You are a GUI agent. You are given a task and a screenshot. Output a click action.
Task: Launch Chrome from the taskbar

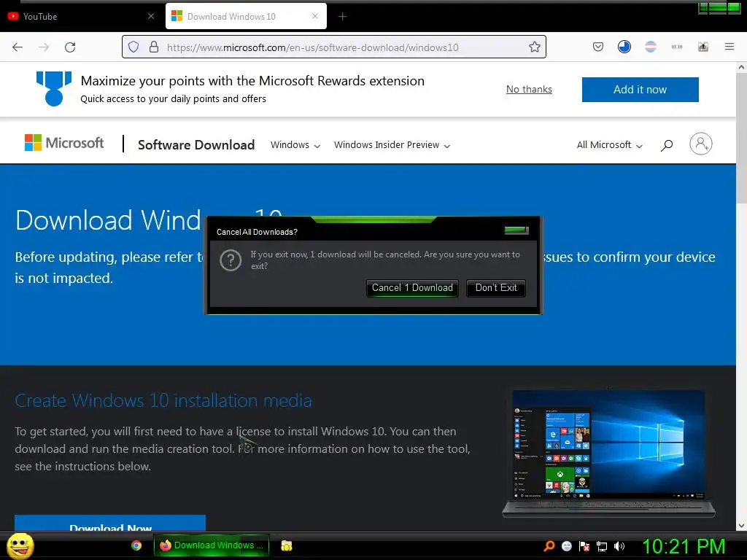136,545
